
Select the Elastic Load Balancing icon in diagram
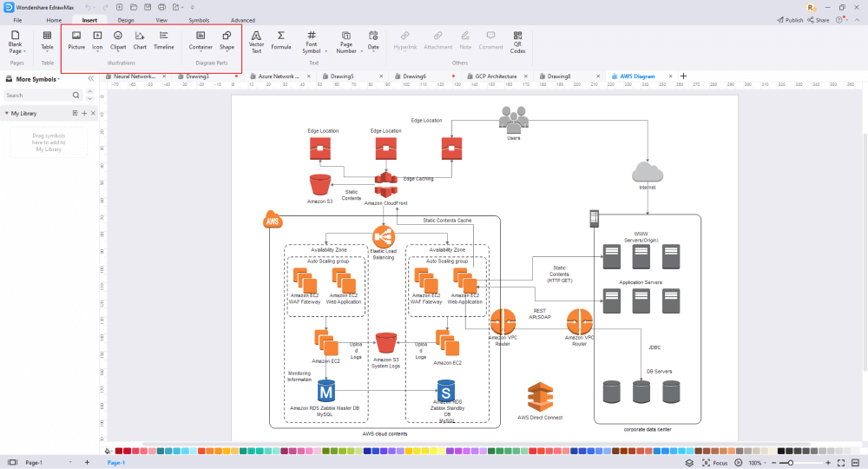click(x=384, y=237)
